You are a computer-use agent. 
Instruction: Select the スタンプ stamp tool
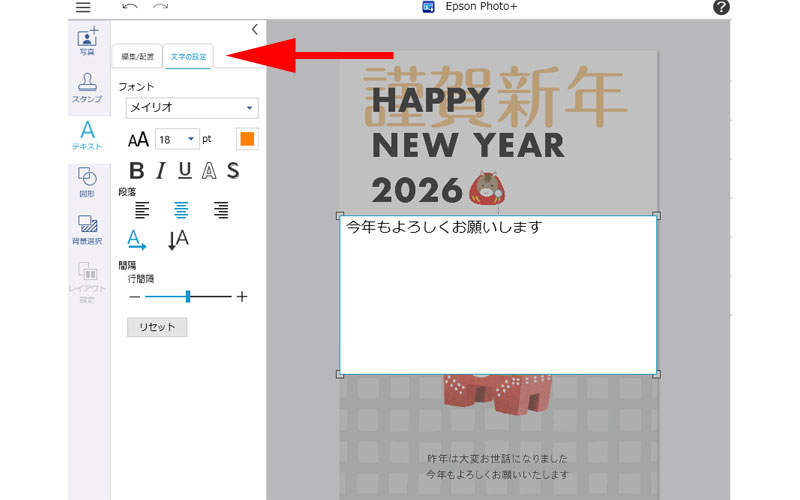(87, 88)
